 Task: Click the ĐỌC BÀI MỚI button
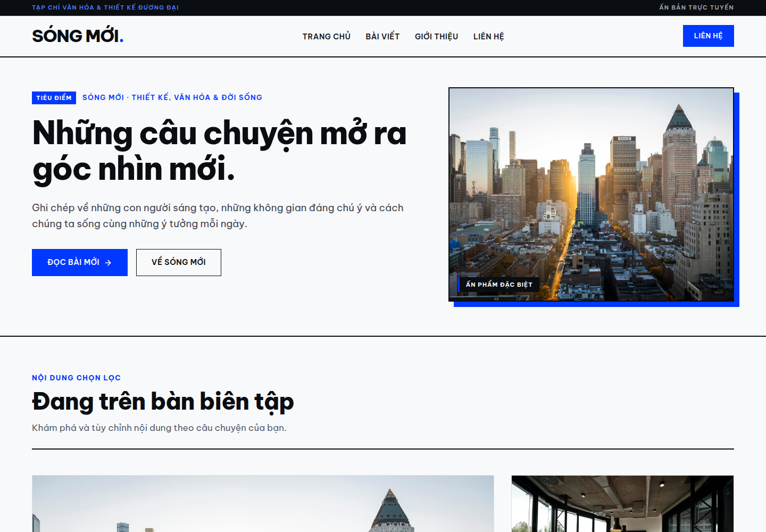pos(80,262)
